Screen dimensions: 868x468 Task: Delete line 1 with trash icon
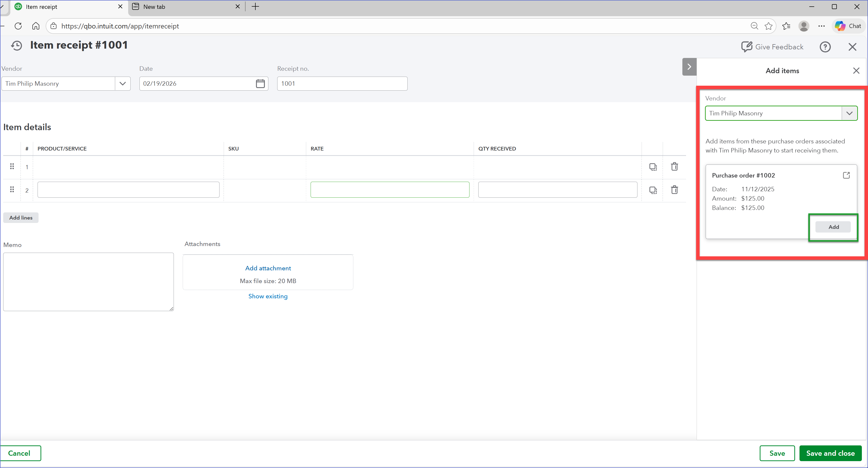click(x=674, y=167)
